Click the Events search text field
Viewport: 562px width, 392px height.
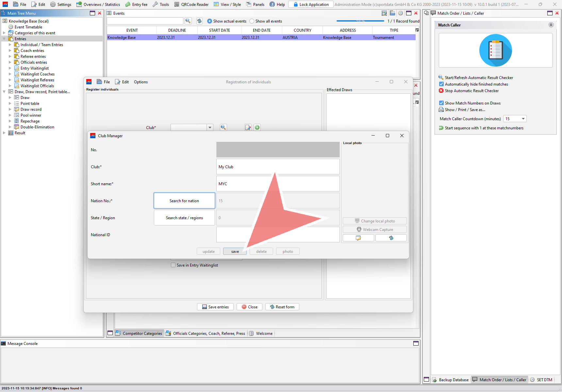tap(145, 21)
